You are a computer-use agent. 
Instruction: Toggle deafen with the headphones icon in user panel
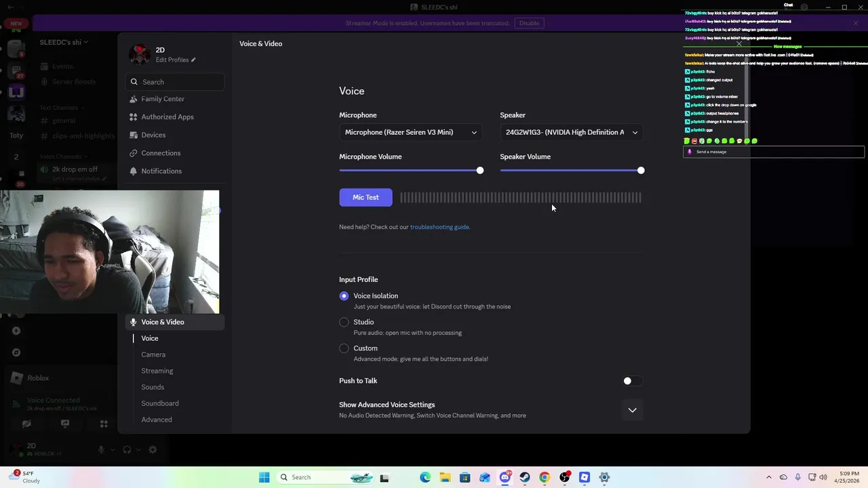(x=127, y=449)
